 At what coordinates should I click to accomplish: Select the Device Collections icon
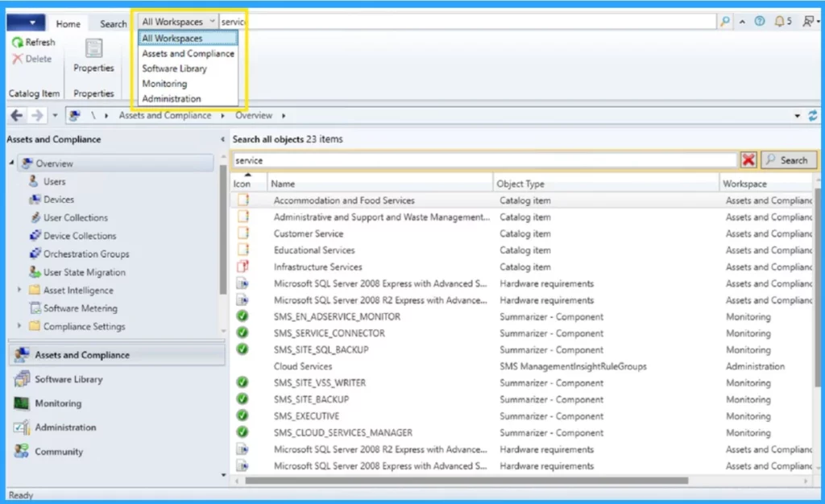coord(35,235)
